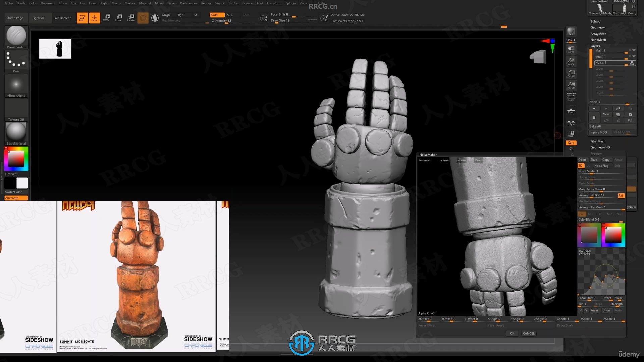Open the Dots stroke picker
Screen dimensions: 644x362
click(16, 62)
